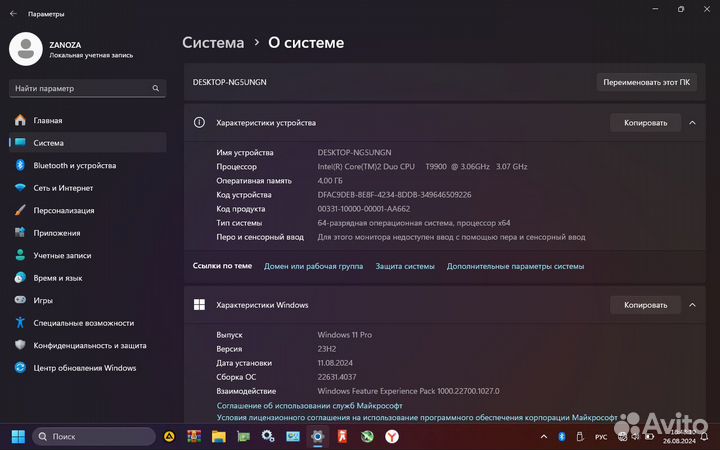Switch the РУС input language indicator

(x=601, y=437)
